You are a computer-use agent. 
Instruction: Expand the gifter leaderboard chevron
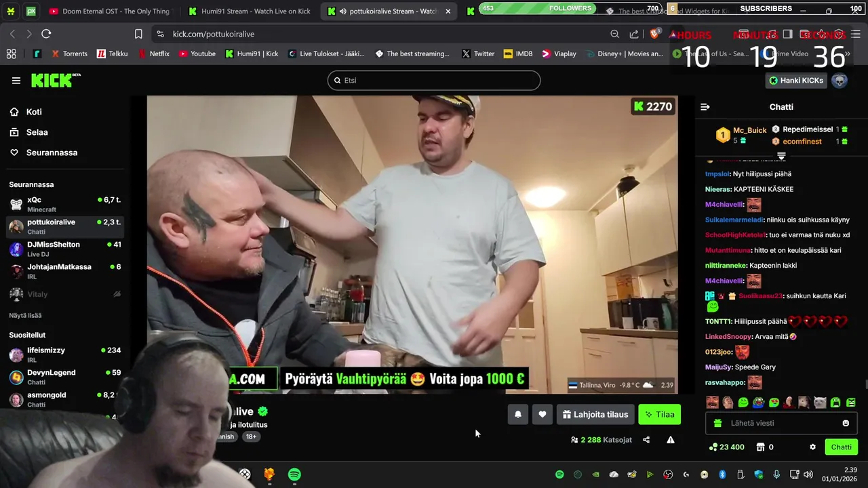pyautogui.click(x=781, y=157)
